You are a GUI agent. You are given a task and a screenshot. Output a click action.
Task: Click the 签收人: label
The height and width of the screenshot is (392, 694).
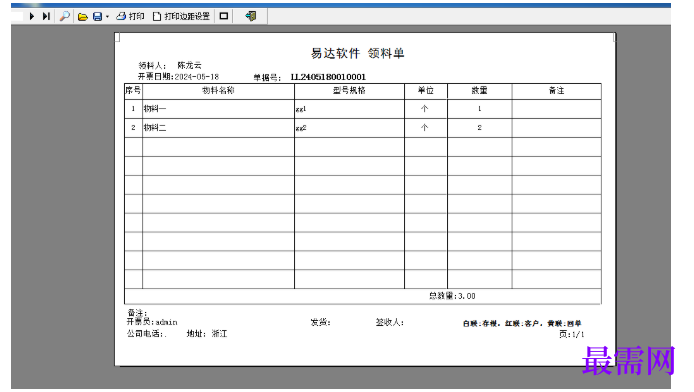tap(390, 323)
